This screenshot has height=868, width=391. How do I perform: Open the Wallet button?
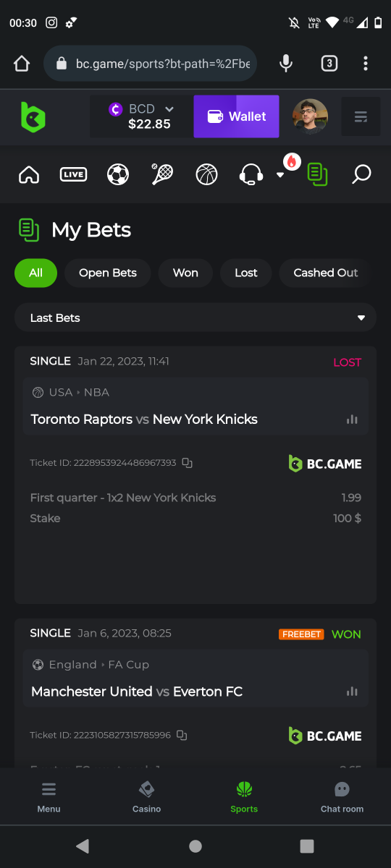click(x=236, y=116)
